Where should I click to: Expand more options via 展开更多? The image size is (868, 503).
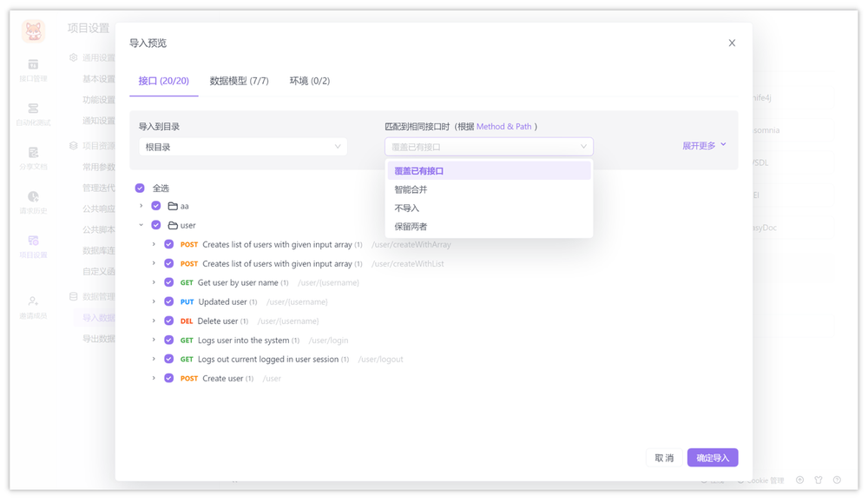point(699,146)
